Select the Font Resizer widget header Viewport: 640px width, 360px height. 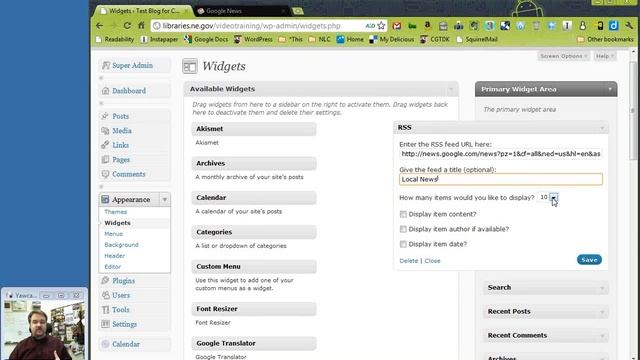254,309
